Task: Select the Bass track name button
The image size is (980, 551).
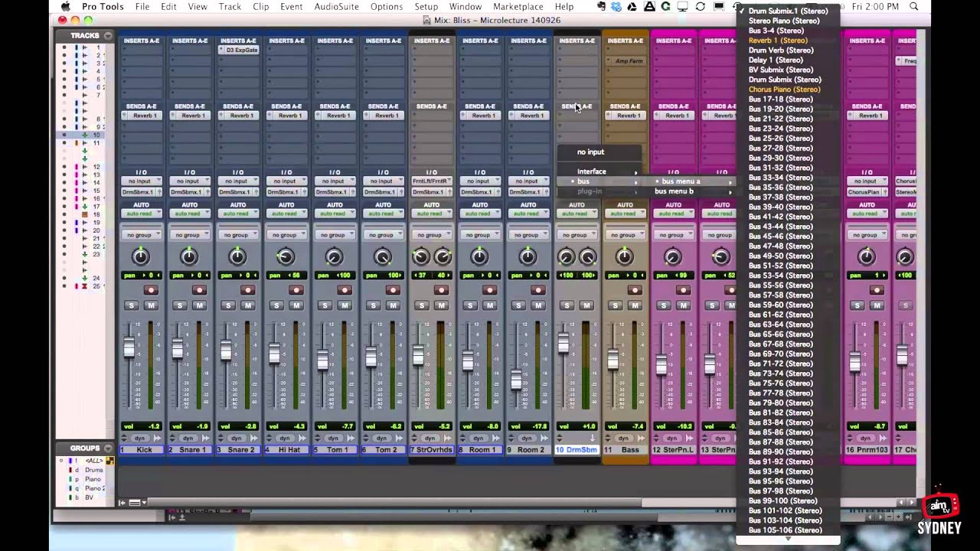Action: (626, 450)
